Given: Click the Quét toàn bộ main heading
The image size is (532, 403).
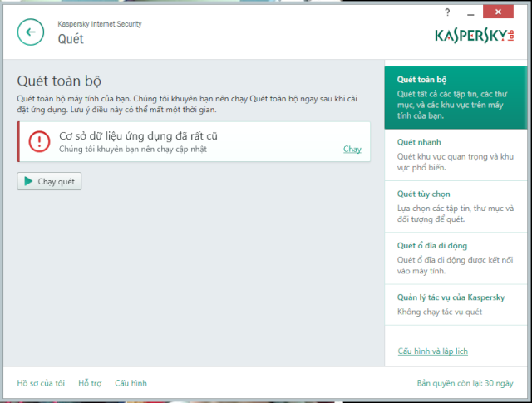Looking at the screenshot, I should click(x=59, y=81).
